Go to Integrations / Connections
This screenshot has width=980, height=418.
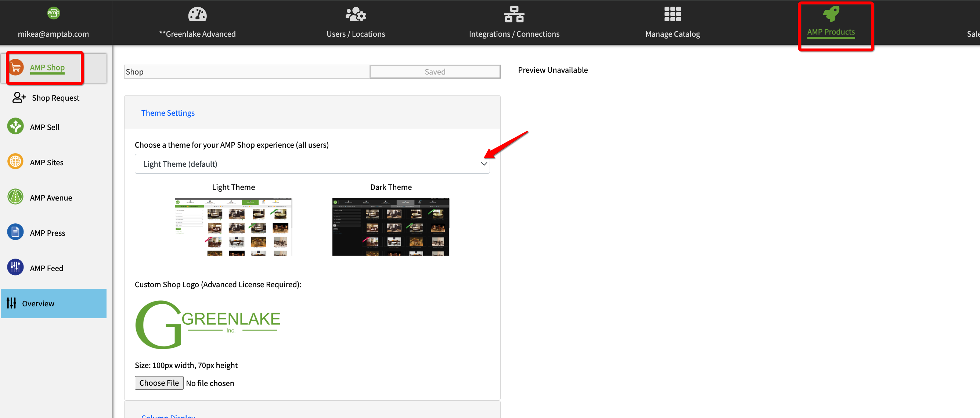514,22
